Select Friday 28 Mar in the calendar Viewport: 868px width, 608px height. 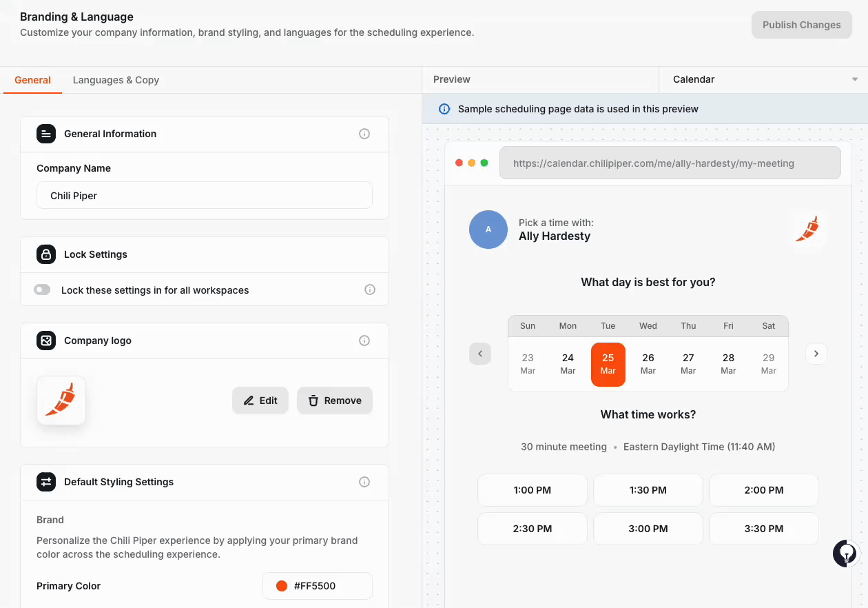coord(728,364)
